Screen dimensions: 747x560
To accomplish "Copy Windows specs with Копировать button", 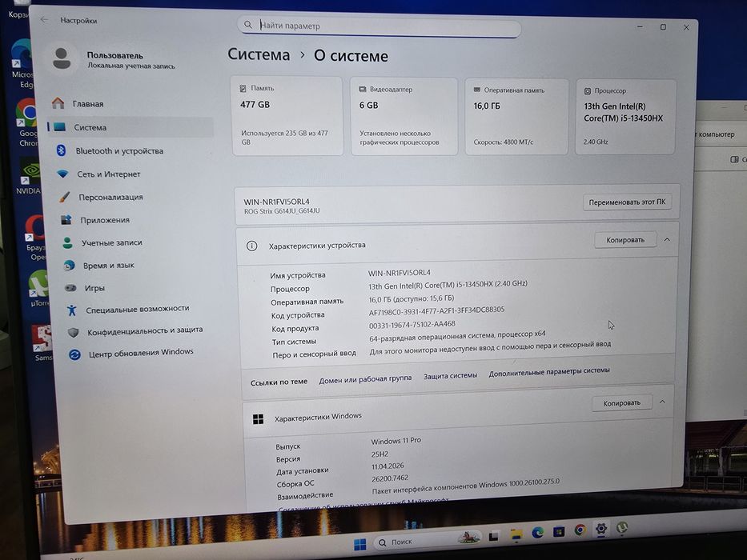I will 622,403.
